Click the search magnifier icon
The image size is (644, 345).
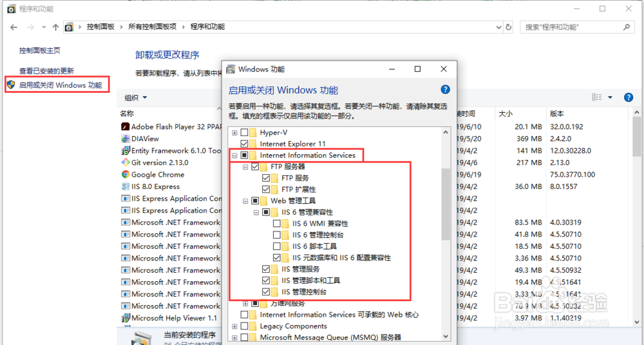[627, 27]
